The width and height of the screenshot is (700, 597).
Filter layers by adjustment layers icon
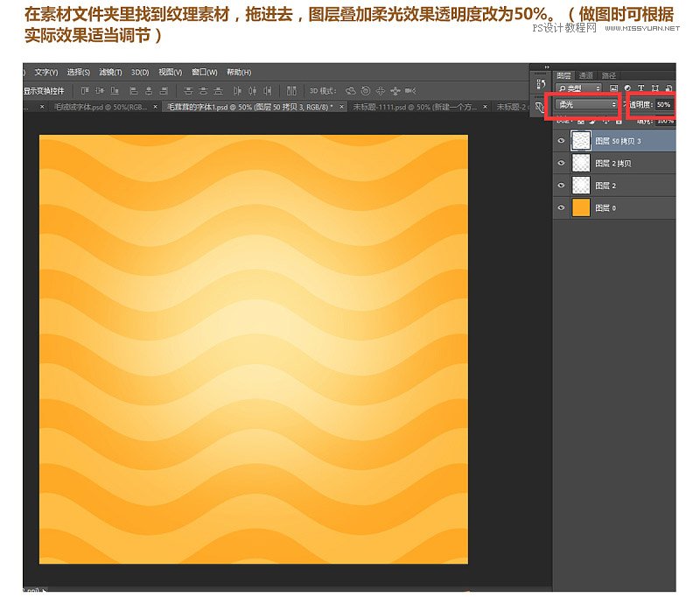tap(627, 88)
